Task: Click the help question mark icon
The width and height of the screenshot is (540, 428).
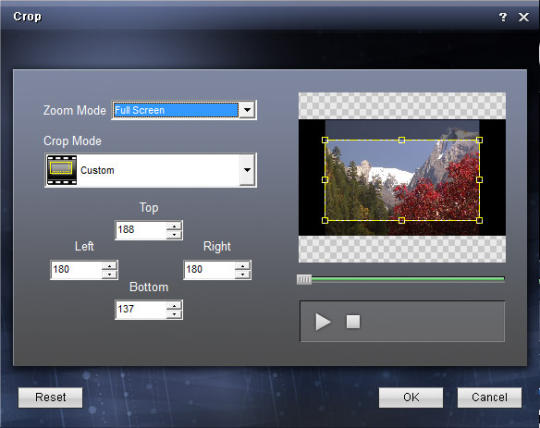Action: pyautogui.click(x=503, y=17)
